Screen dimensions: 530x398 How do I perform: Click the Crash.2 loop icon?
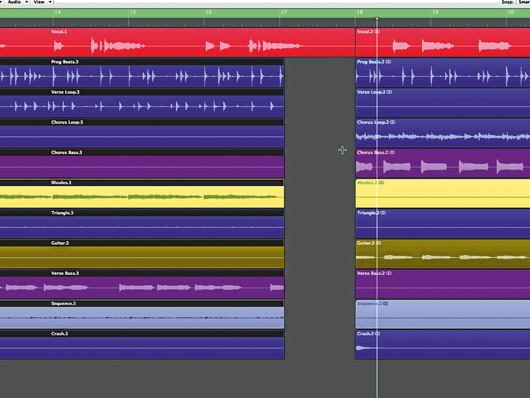tap(378, 334)
